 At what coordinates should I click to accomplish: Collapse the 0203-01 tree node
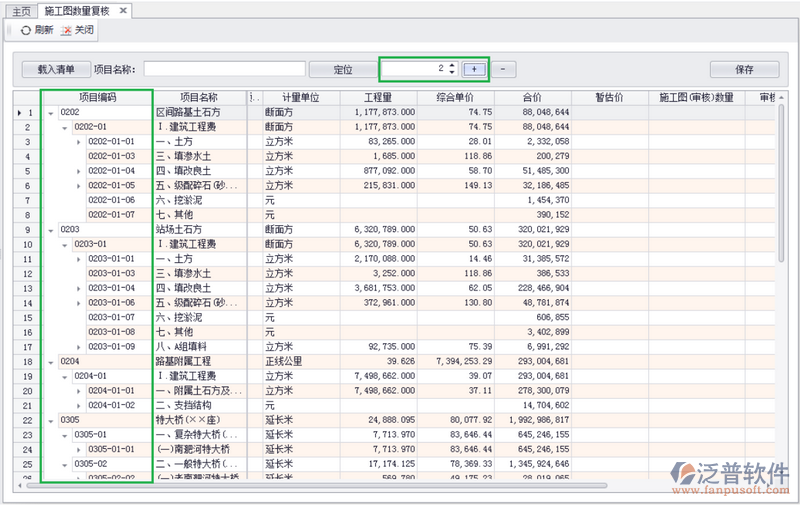(65, 244)
